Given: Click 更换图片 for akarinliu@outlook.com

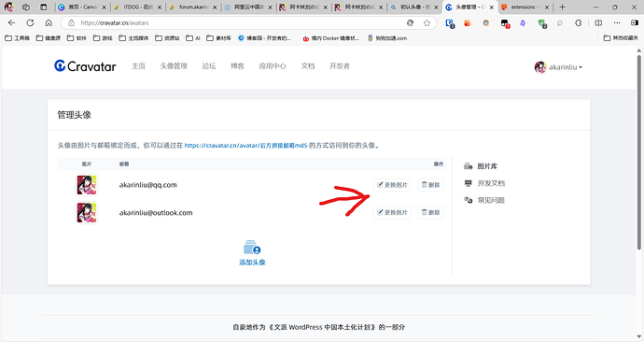Looking at the screenshot, I should tap(392, 212).
